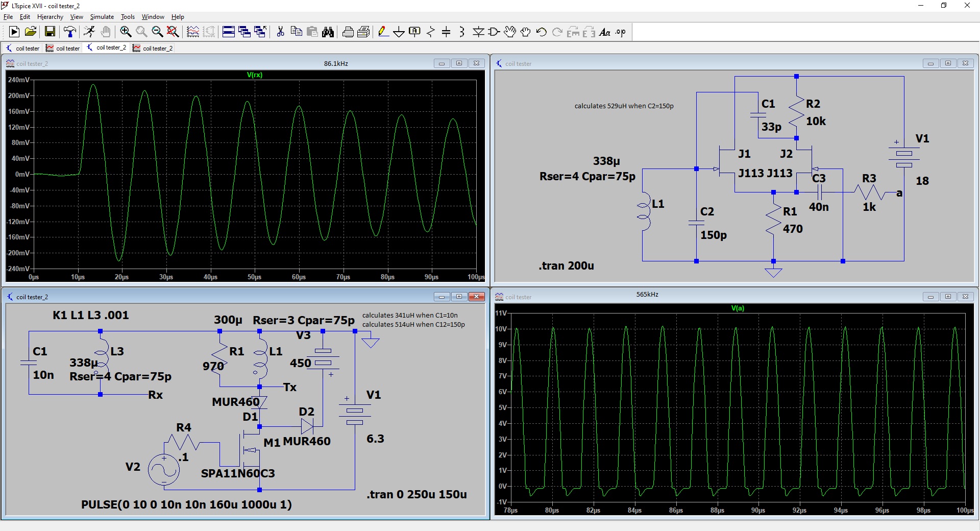The height and width of the screenshot is (531, 980).
Task: Select the Cut scissors tool
Action: [280, 32]
